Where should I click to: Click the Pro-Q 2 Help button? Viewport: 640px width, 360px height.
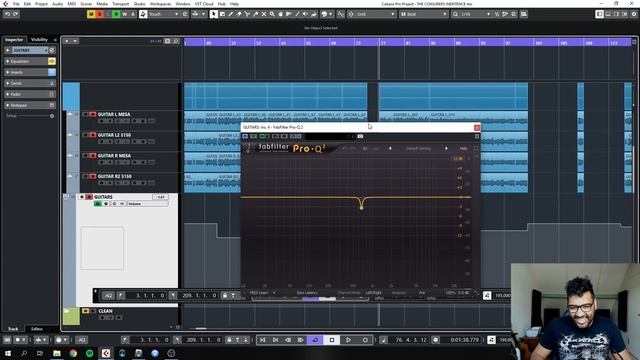coord(463,149)
